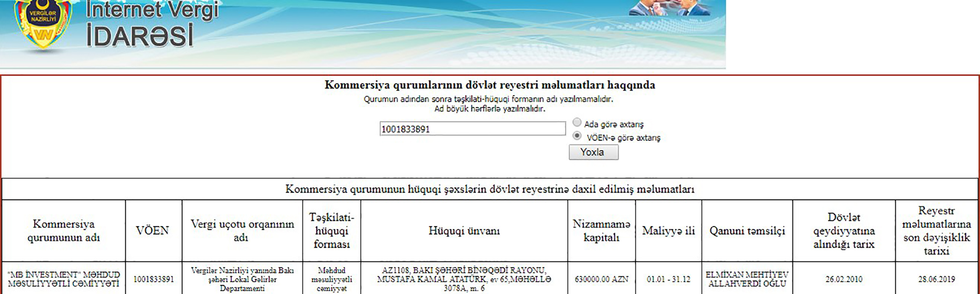Click the registration date '26.02.2010'

tap(844, 279)
